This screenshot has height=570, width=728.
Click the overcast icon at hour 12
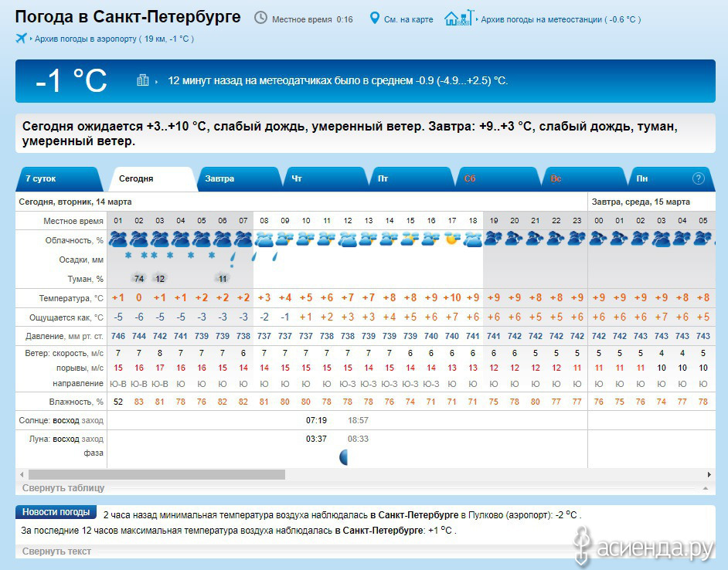click(x=347, y=239)
